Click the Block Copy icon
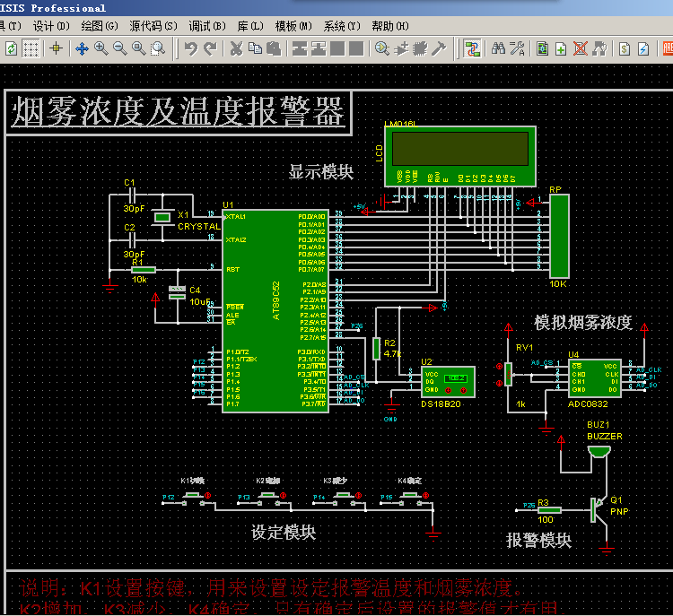Image resolution: width=673 pixels, height=616 pixels. (x=300, y=48)
